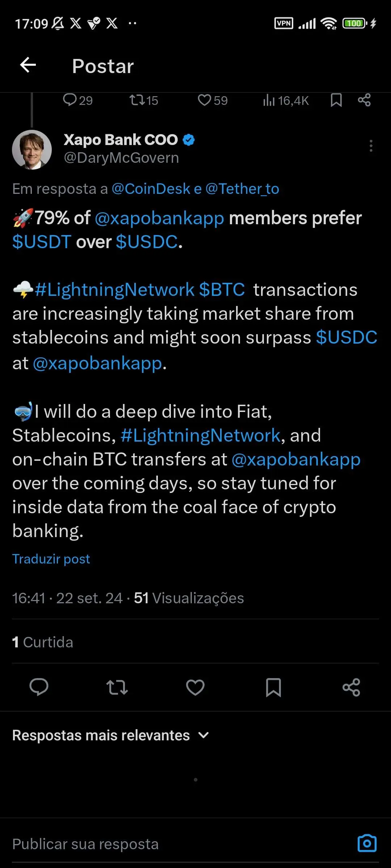
Task: Click the Traduzir post link
Action: [51, 559]
